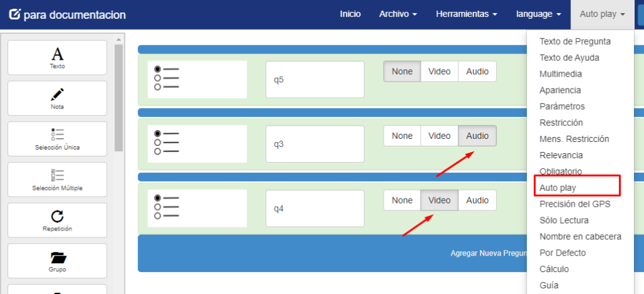Switch q4 auto play to Audio

click(477, 200)
